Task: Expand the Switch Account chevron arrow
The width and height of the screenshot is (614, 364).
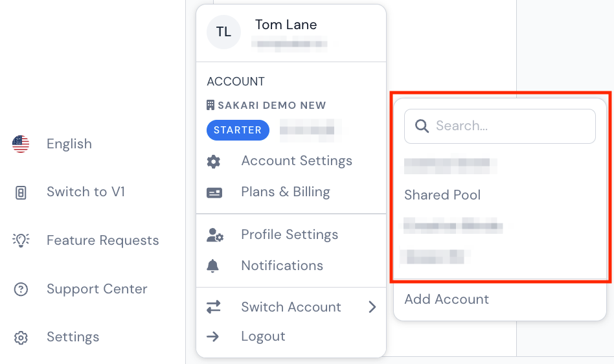Action: [372, 307]
